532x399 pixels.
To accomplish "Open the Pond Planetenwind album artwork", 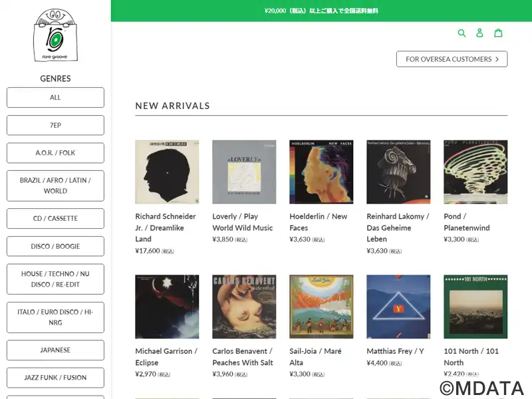I will [x=475, y=172].
